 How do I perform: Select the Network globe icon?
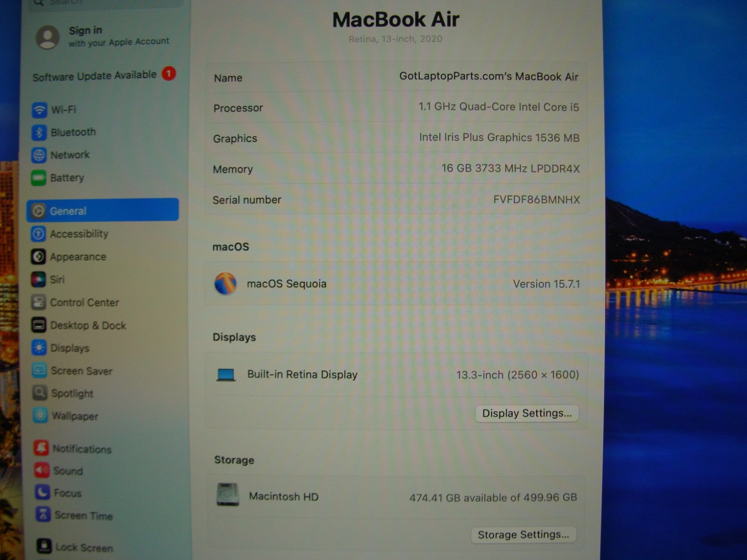pos(39,155)
